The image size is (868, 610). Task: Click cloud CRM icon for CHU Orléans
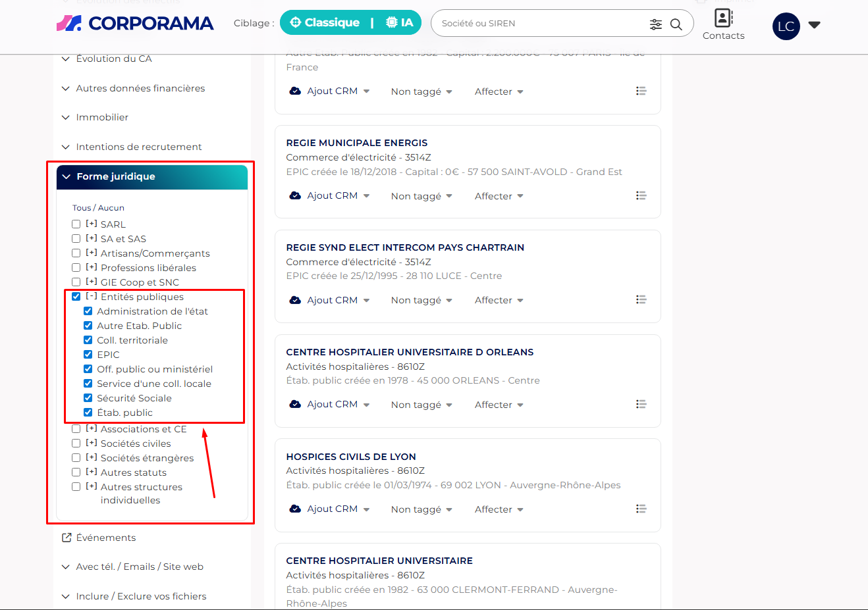coord(295,404)
